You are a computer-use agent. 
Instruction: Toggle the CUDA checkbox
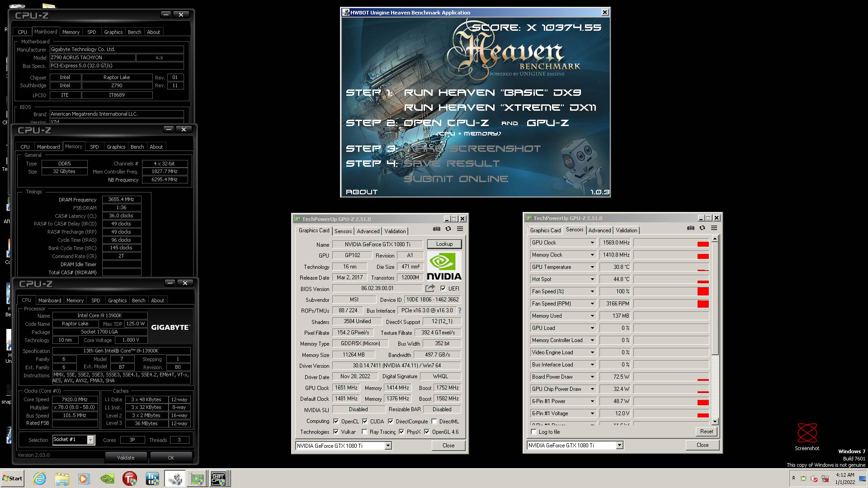(365, 421)
